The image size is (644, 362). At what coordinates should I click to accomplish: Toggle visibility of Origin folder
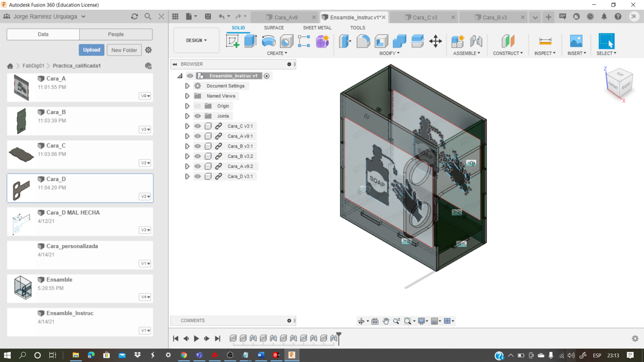pos(198,106)
